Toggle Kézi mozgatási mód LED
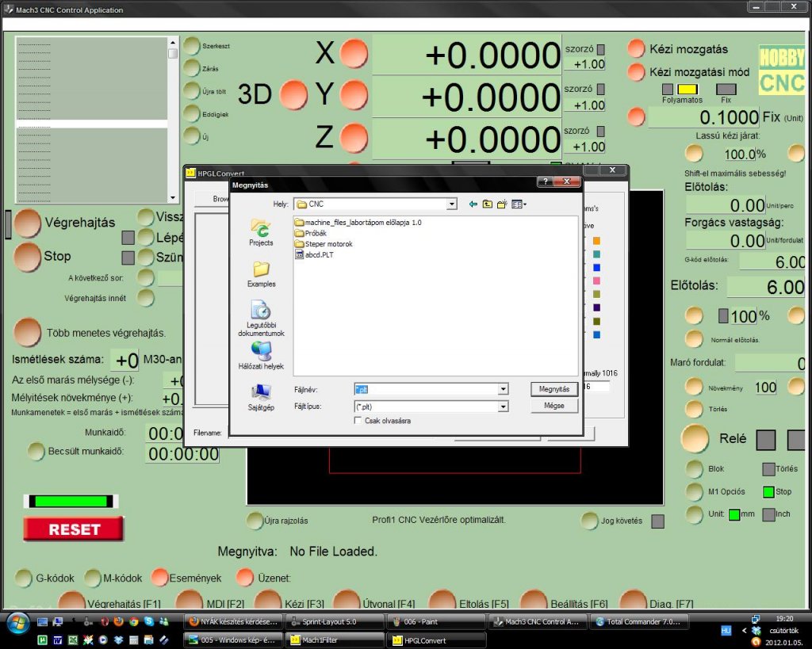Screen dimensions: 812x649 click(x=636, y=72)
